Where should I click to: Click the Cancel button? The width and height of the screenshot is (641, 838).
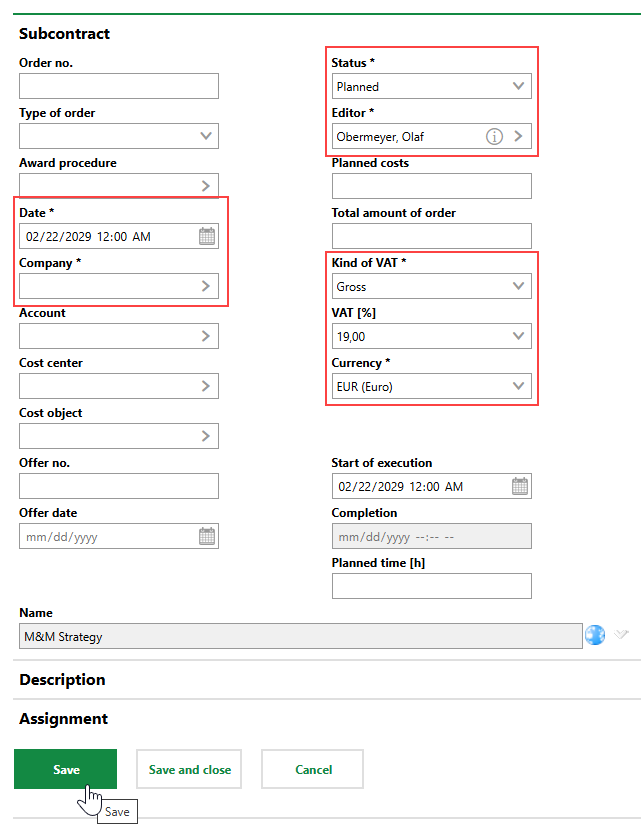click(313, 769)
